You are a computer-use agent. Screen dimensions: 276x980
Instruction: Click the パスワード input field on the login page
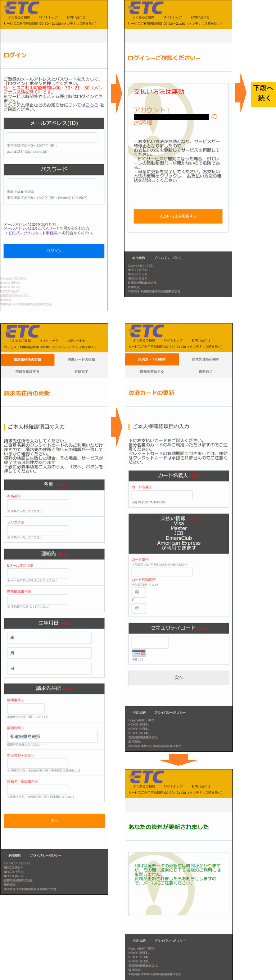click(x=52, y=183)
